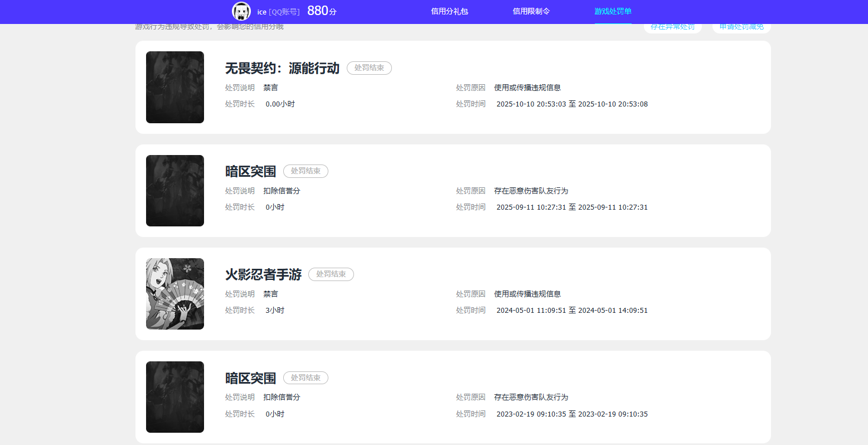The height and width of the screenshot is (445, 868).
Task: Click the 2024-05-01 11:09:51 penalty time range
Action: tap(572, 311)
